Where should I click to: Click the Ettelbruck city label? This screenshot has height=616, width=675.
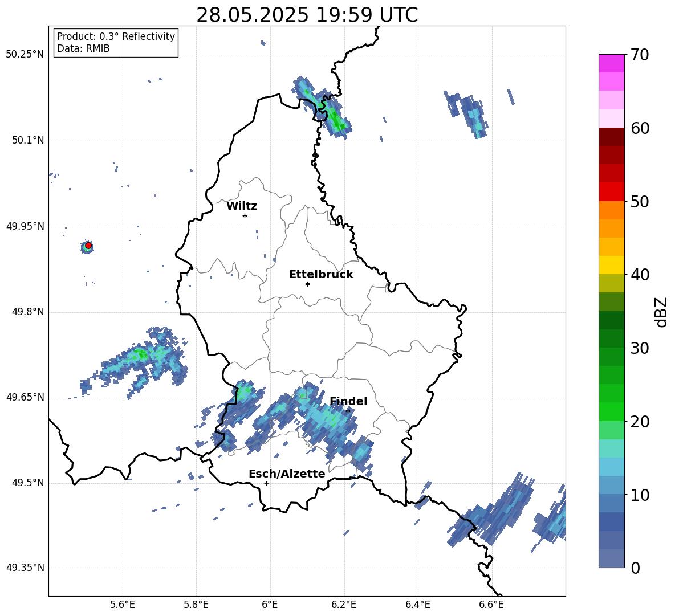[321, 275]
